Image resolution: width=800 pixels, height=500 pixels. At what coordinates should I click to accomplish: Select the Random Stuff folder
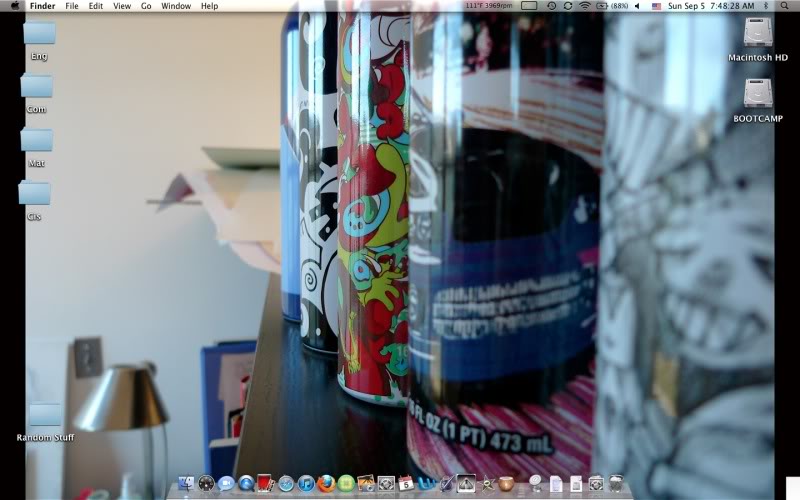coord(45,415)
